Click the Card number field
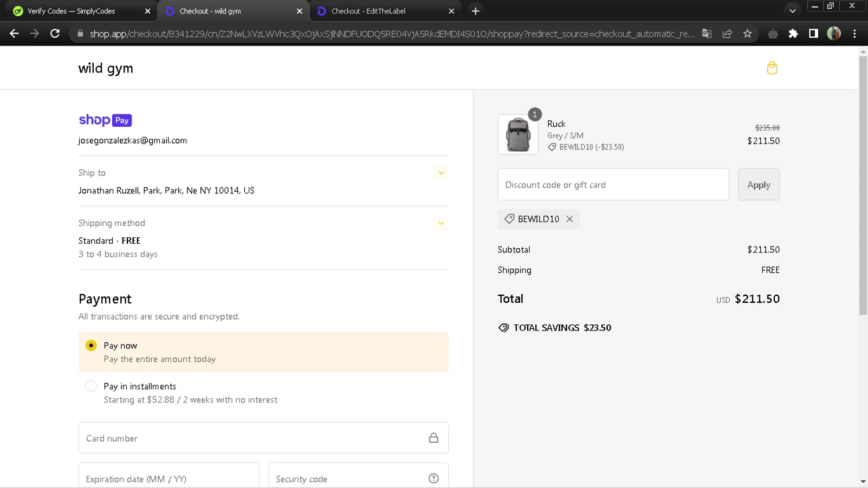Image resolution: width=868 pixels, height=488 pixels. tap(263, 438)
